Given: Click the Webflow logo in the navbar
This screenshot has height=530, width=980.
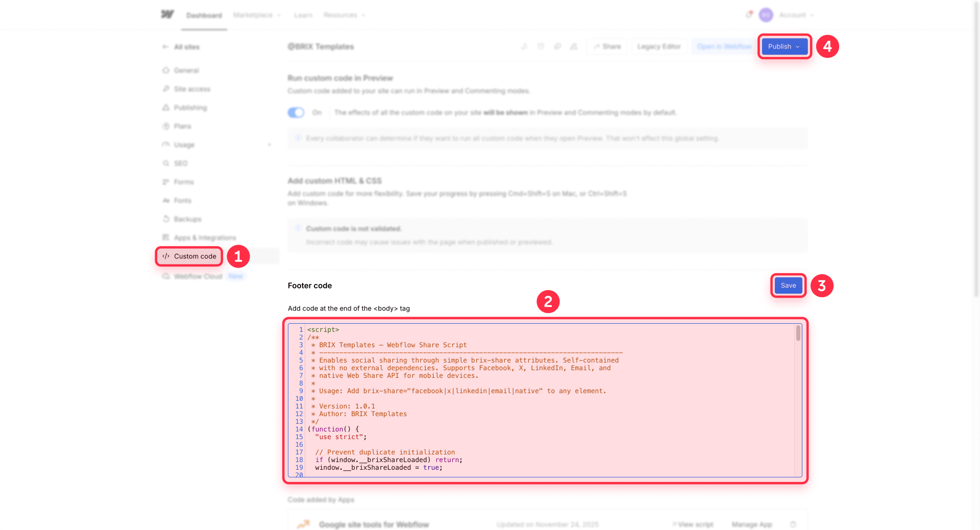Looking at the screenshot, I should (x=168, y=14).
